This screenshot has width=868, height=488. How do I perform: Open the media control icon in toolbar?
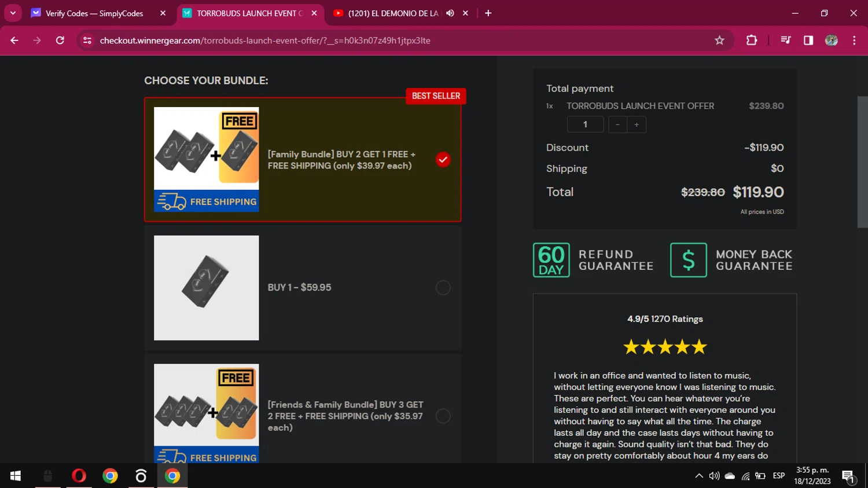[x=785, y=41]
